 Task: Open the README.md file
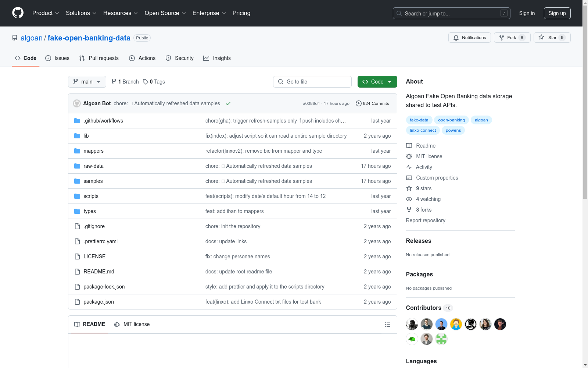[x=98, y=272]
